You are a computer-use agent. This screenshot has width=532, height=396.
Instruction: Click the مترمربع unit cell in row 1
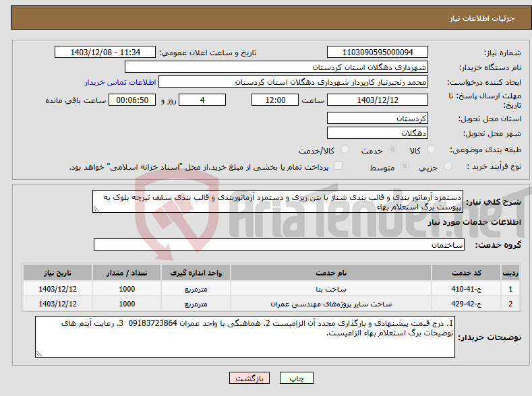pyautogui.click(x=196, y=289)
